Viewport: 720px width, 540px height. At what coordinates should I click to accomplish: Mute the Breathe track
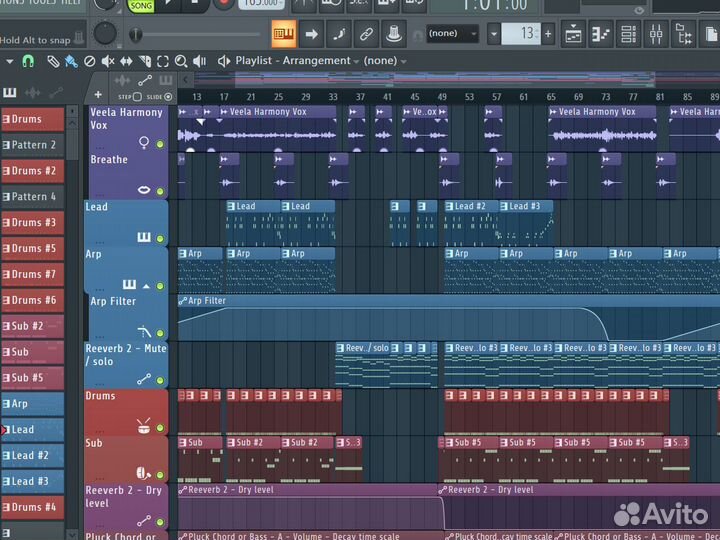point(160,191)
